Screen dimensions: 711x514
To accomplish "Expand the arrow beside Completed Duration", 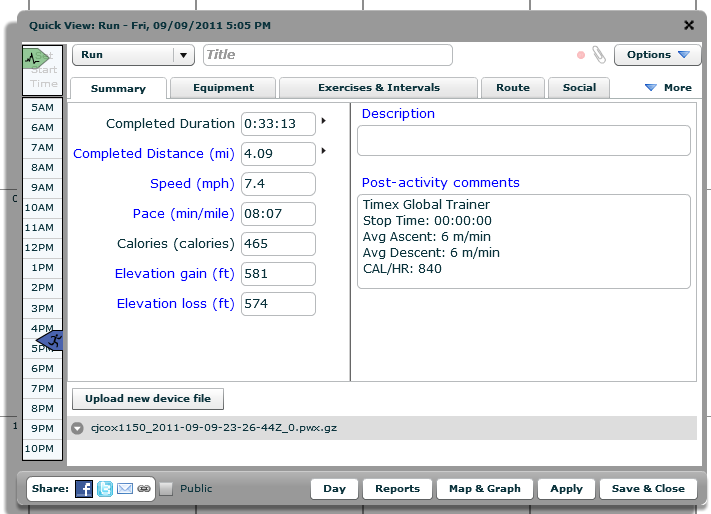I will [x=323, y=121].
